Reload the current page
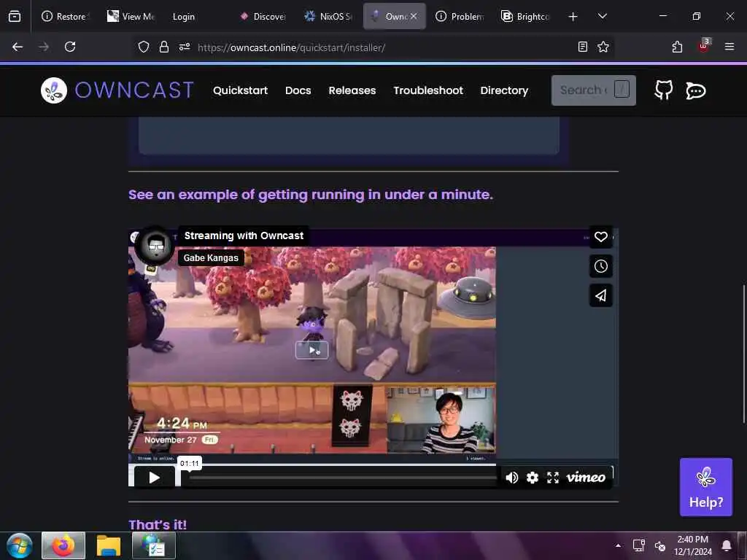Screen dimensions: 747x560 (70, 47)
